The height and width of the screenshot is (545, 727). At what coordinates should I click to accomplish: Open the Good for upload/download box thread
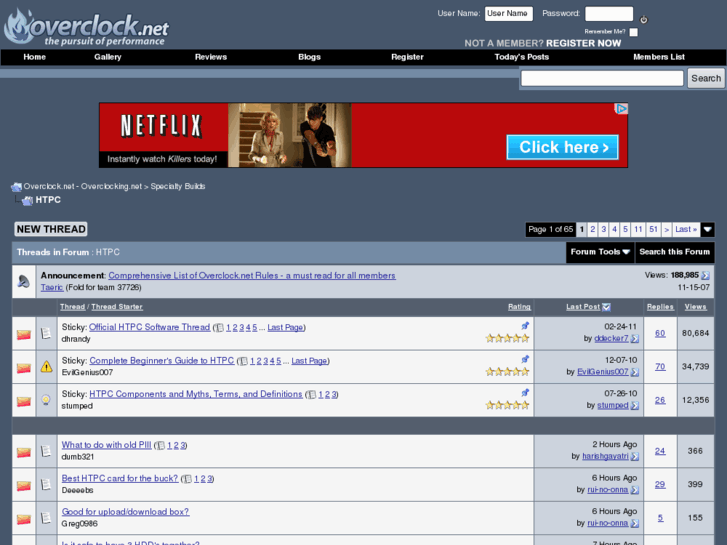tap(125, 512)
